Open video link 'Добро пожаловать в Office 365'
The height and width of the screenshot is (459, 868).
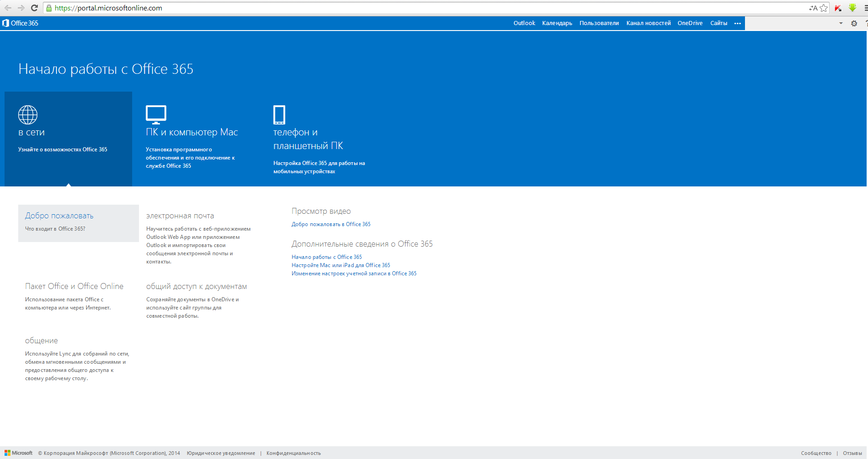coord(331,224)
